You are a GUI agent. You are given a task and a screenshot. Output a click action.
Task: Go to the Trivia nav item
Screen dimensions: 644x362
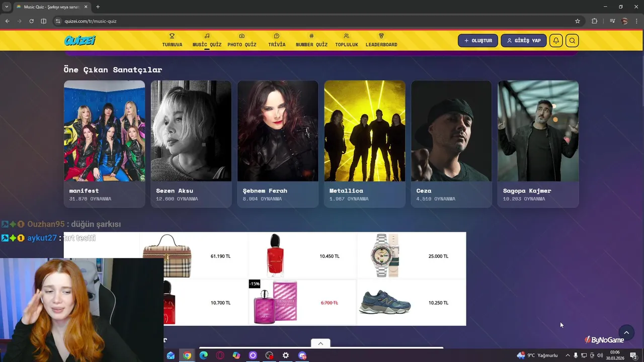click(277, 40)
